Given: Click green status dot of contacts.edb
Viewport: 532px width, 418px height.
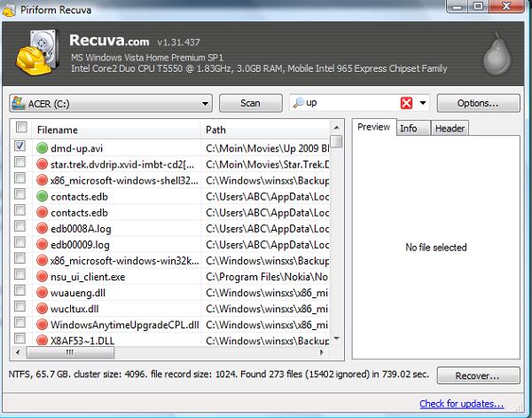Looking at the screenshot, I should [x=42, y=196].
